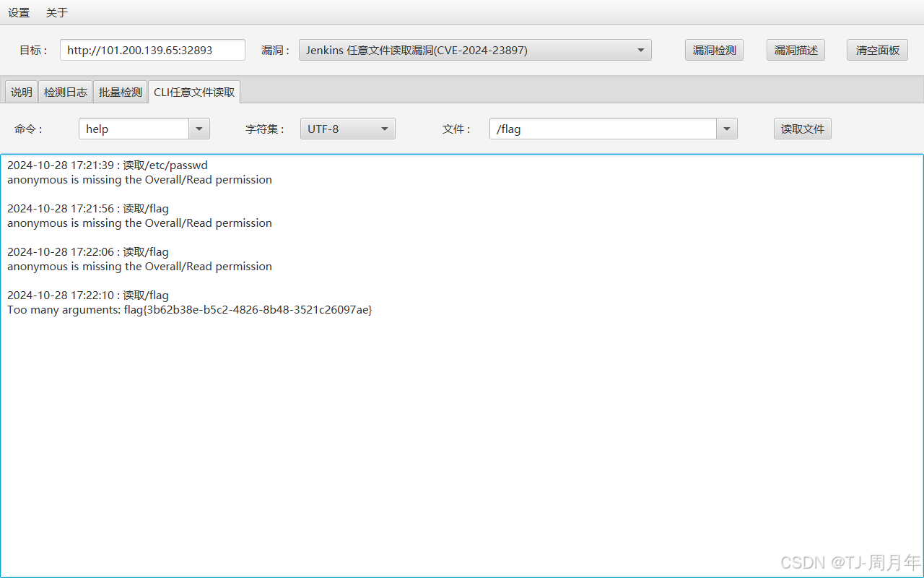
Task: Click log line '2024-10-28 17:21:56 : 读取/flag'
Action: pos(88,208)
